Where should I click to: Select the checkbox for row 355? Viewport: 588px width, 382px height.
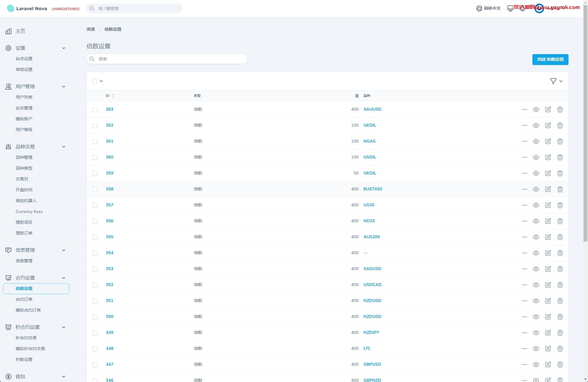click(x=95, y=237)
